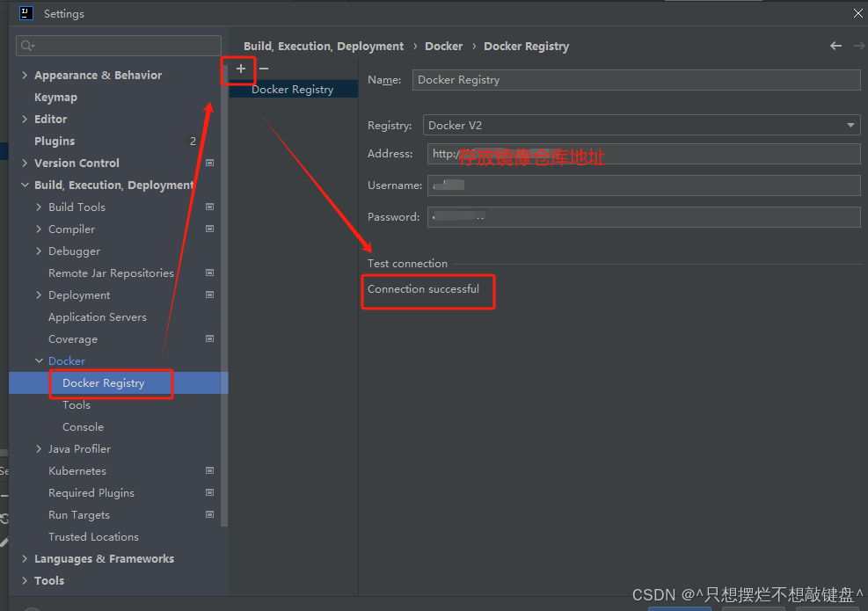Click the IntelliJ logo in title bar
Viewport: 868px width, 611px height.
point(26,13)
